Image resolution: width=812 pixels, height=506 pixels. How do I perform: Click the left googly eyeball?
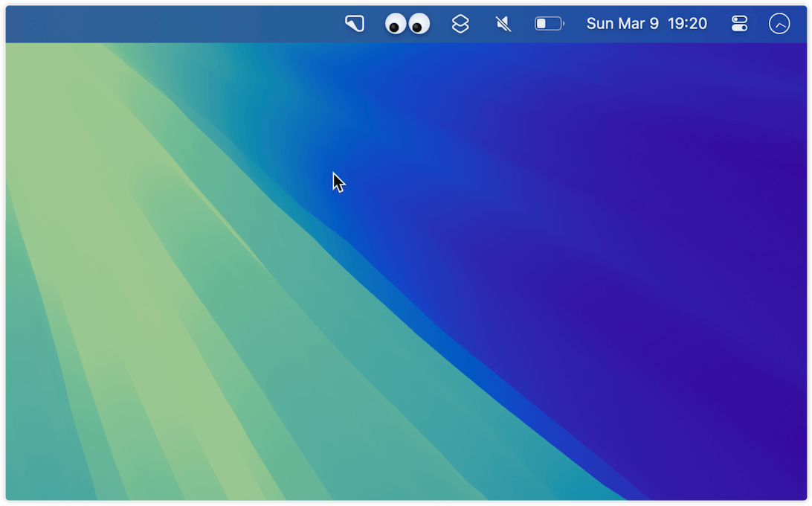396,25
